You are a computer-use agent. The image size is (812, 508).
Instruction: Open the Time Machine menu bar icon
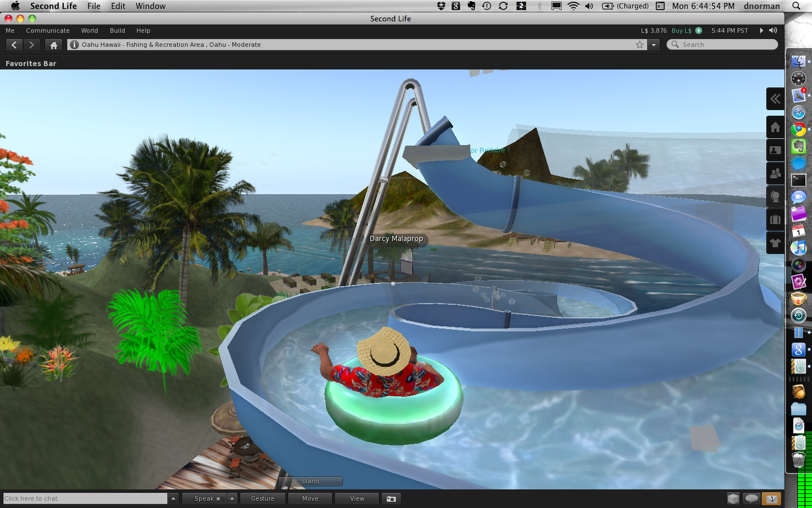click(487, 6)
